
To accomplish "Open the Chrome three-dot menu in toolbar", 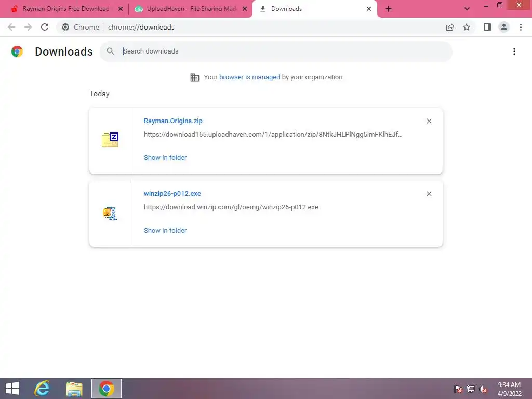I will [x=521, y=27].
